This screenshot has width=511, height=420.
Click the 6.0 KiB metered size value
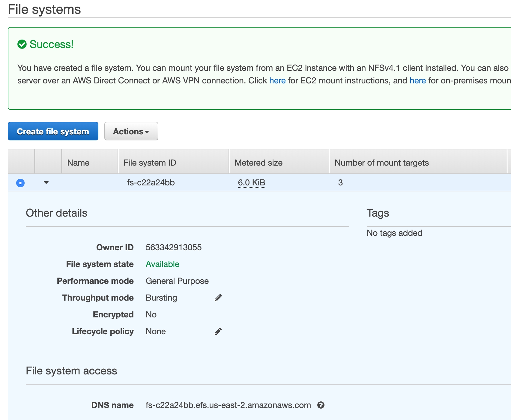[251, 182]
